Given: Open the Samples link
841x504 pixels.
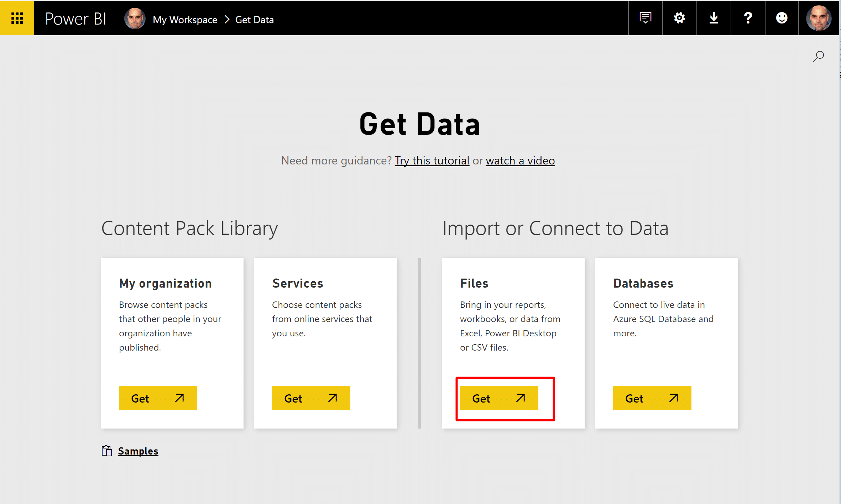Looking at the screenshot, I should click(138, 451).
